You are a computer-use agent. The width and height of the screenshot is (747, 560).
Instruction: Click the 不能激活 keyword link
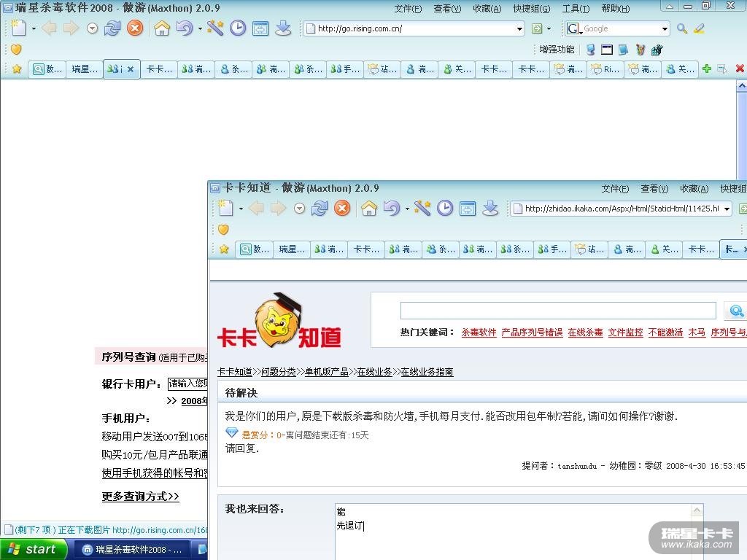(665, 332)
